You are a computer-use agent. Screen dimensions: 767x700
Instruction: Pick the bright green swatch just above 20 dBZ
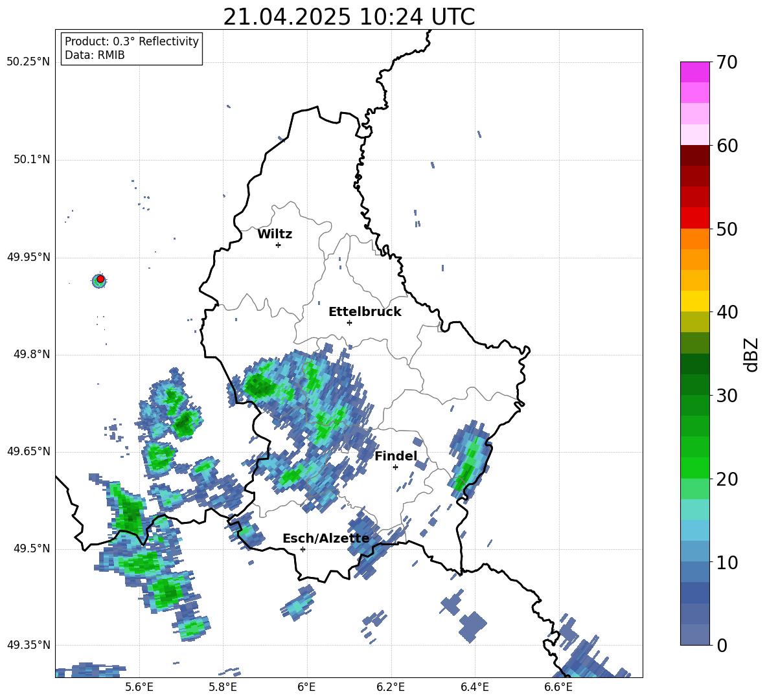[x=694, y=468]
